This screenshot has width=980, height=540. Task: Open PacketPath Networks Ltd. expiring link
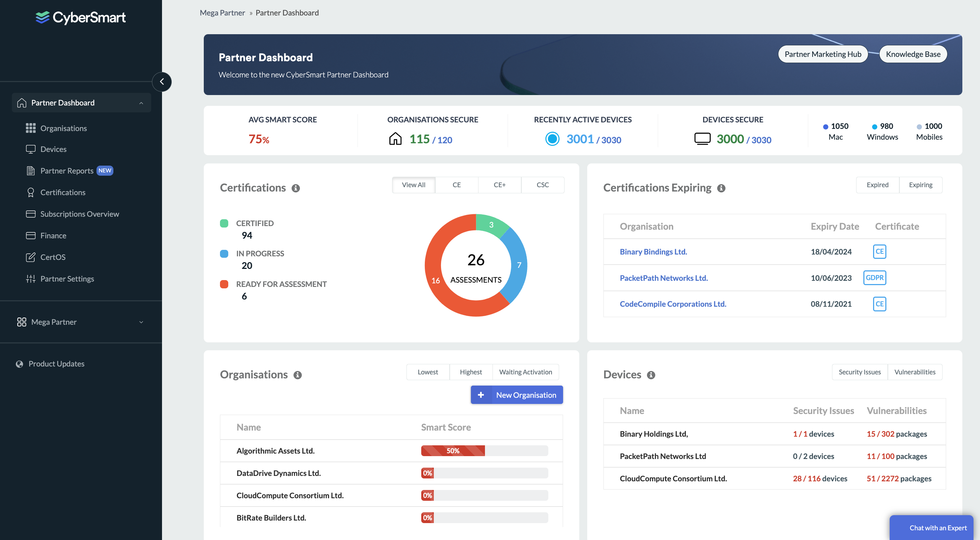pos(664,278)
